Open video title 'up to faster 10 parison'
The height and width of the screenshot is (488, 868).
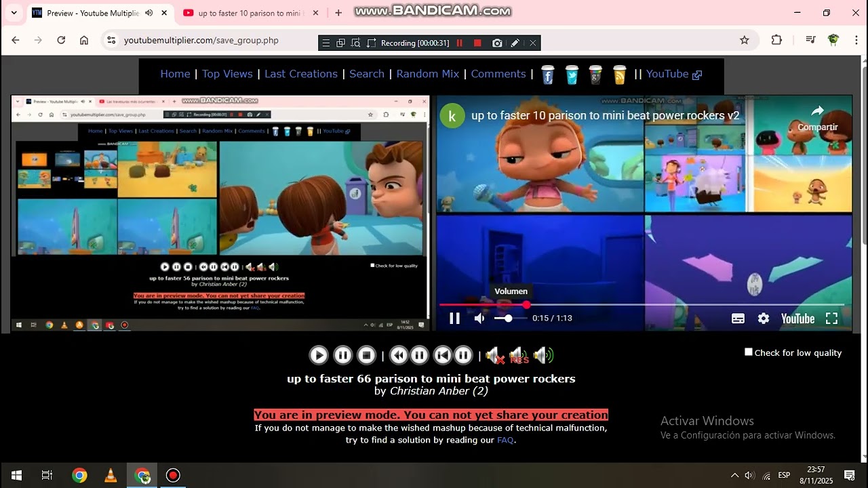click(x=605, y=116)
